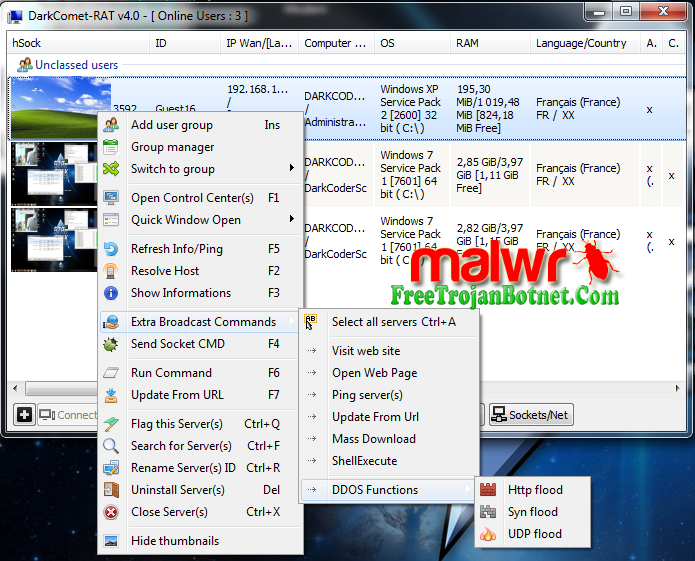Screen dimensions: 695x561
Task: Select ShellExecute broadcast command
Action: (389, 461)
